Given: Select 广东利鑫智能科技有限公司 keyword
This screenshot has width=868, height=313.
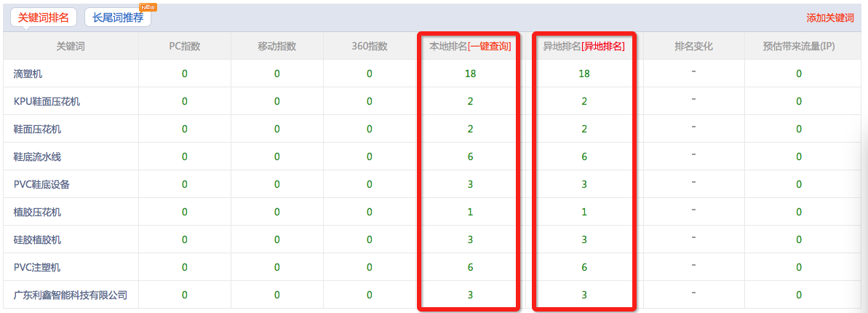Looking at the screenshot, I should point(70,295).
